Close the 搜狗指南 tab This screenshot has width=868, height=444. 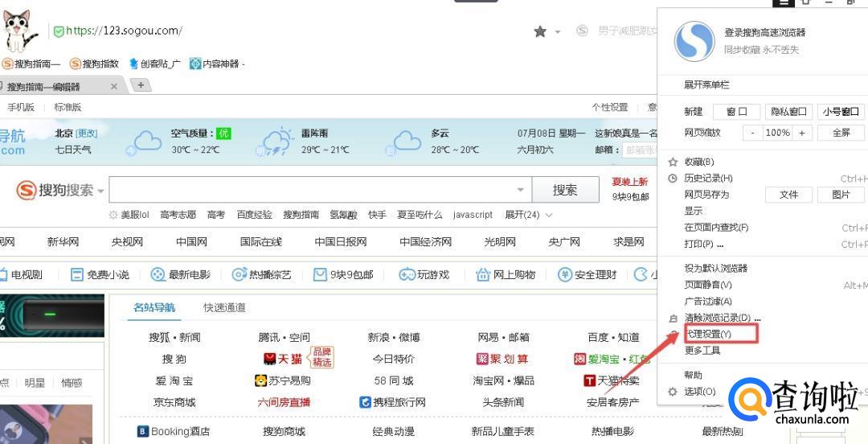pos(114,87)
